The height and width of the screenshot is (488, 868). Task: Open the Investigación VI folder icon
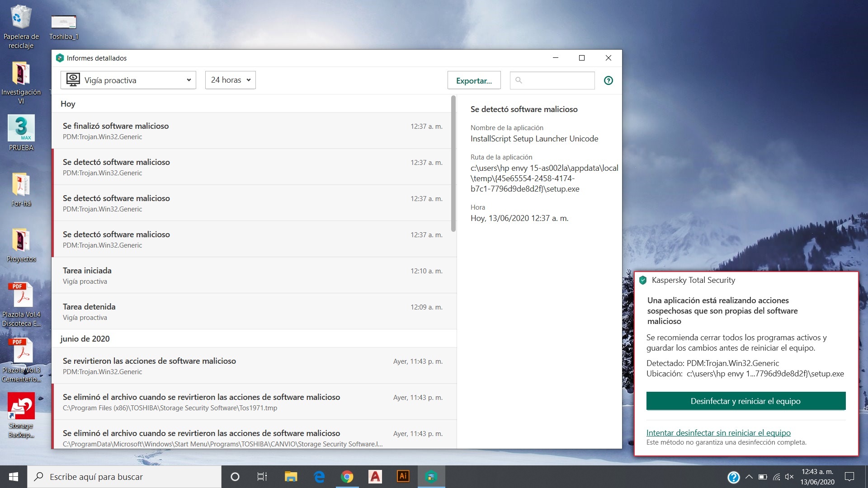pos(21,83)
